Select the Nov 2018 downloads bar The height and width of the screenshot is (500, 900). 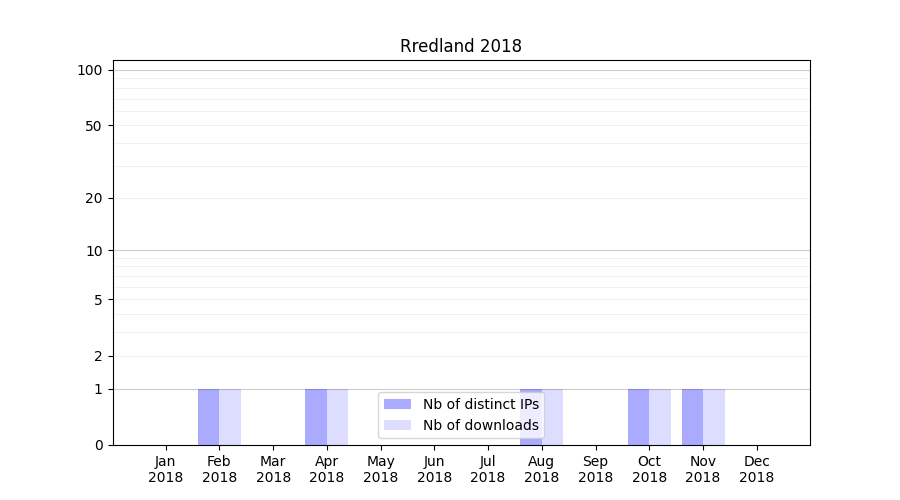(714, 417)
